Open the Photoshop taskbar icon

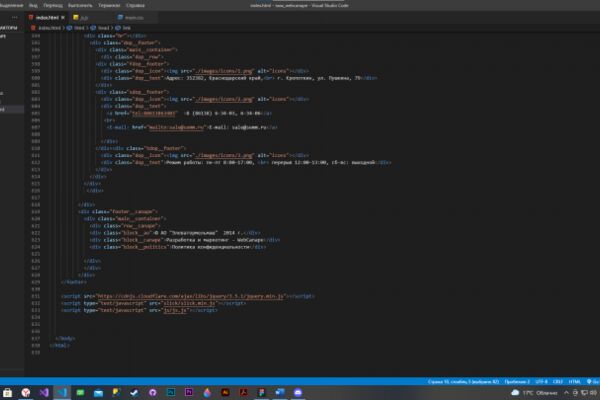(171, 392)
